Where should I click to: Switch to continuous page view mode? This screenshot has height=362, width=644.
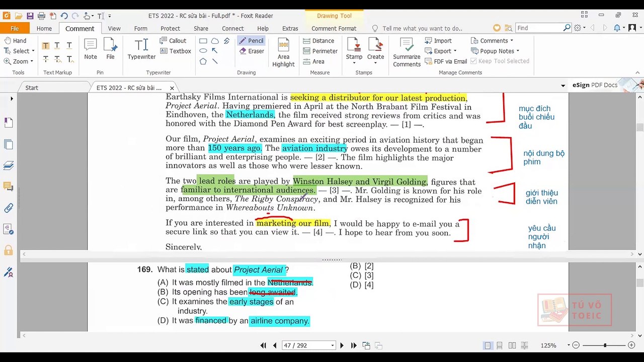[x=500, y=345]
